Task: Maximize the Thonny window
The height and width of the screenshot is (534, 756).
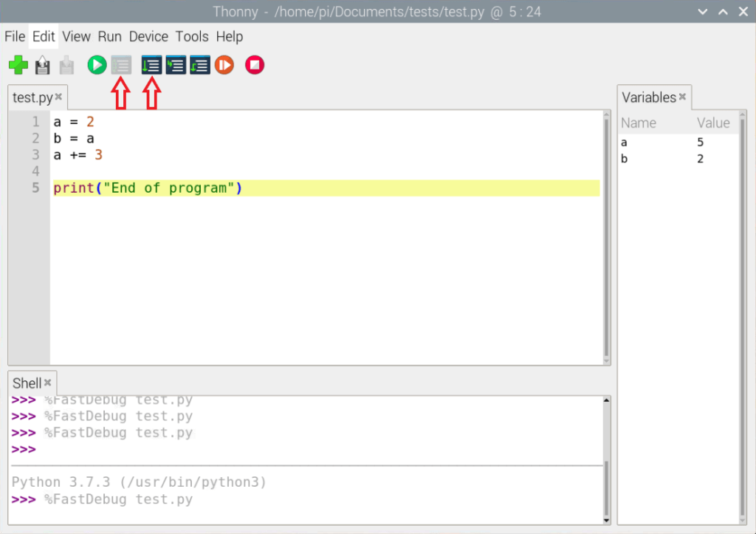Action: [x=724, y=12]
